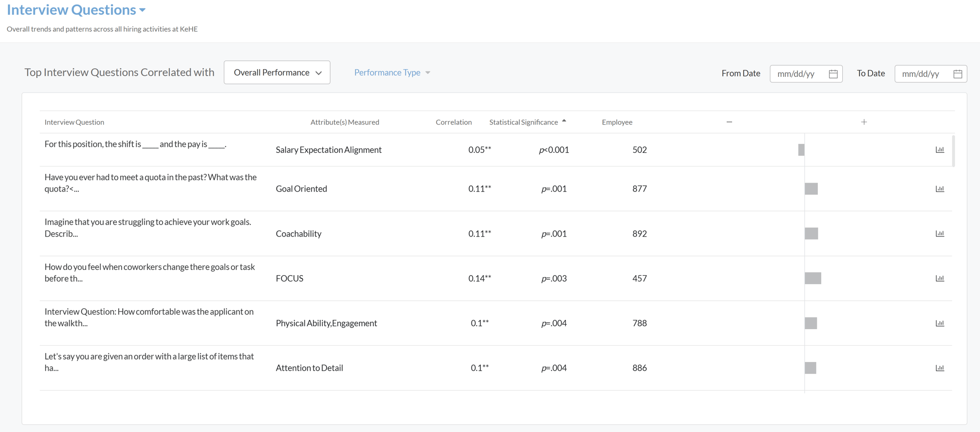Click the To Date input field
The image size is (980, 432).
click(931, 74)
